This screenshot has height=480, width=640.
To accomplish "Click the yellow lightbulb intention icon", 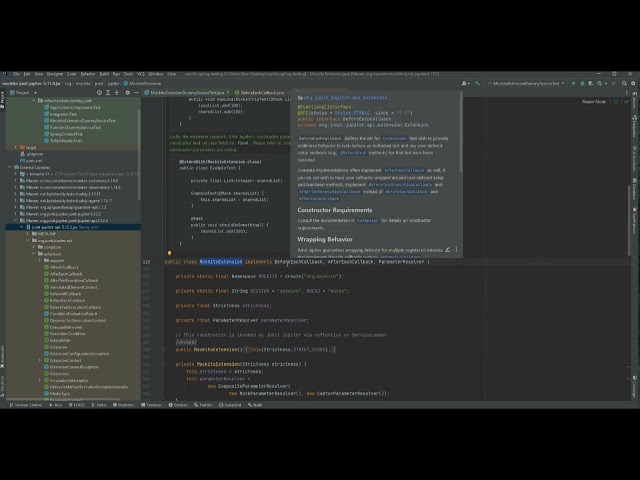I will pyautogui.click(x=169, y=253).
